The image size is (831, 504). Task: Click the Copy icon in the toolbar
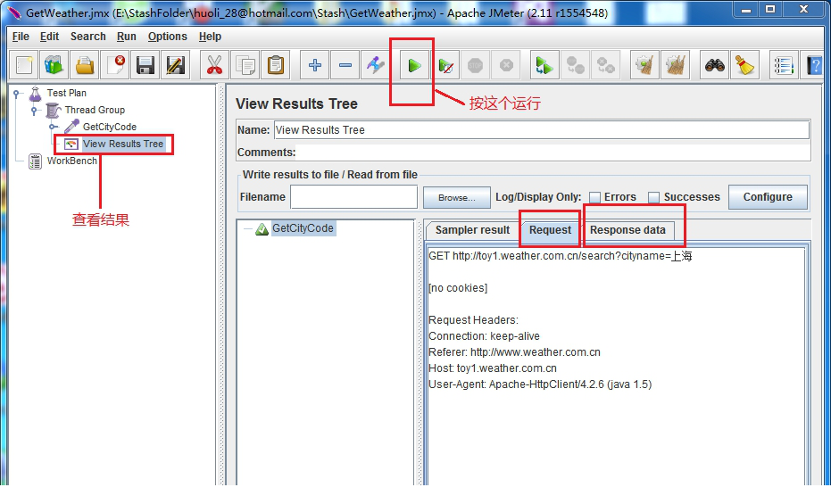tap(245, 65)
